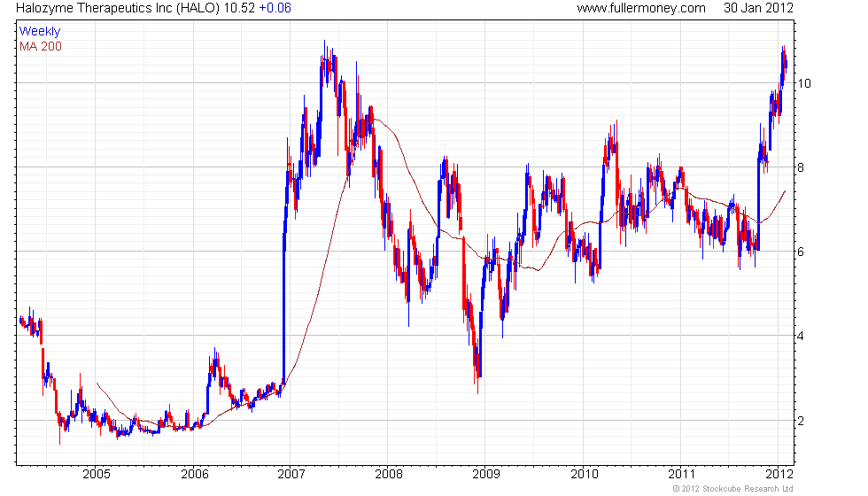Click the 2005 x-axis year label

pyautogui.click(x=96, y=474)
